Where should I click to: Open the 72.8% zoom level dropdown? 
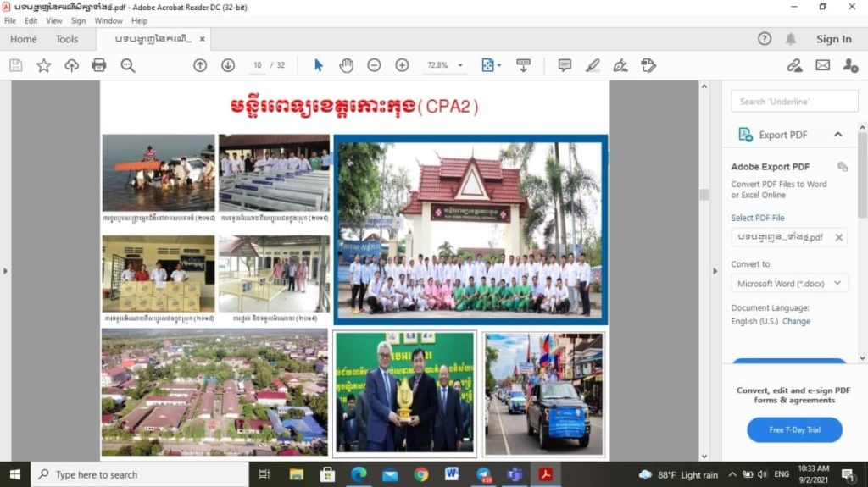[460, 65]
